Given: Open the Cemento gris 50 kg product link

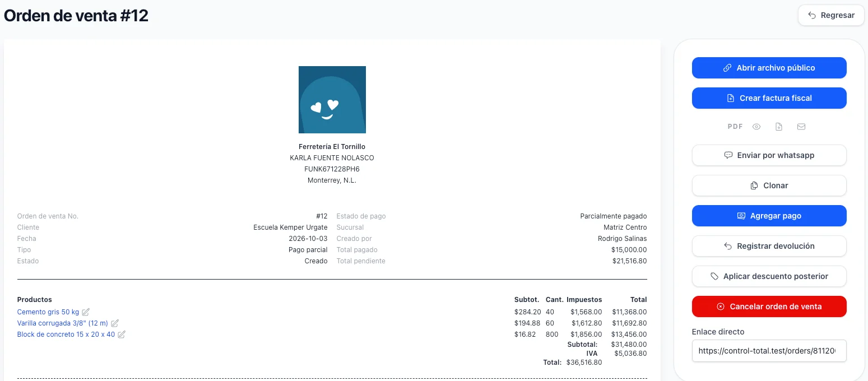Looking at the screenshot, I should click(x=48, y=312).
